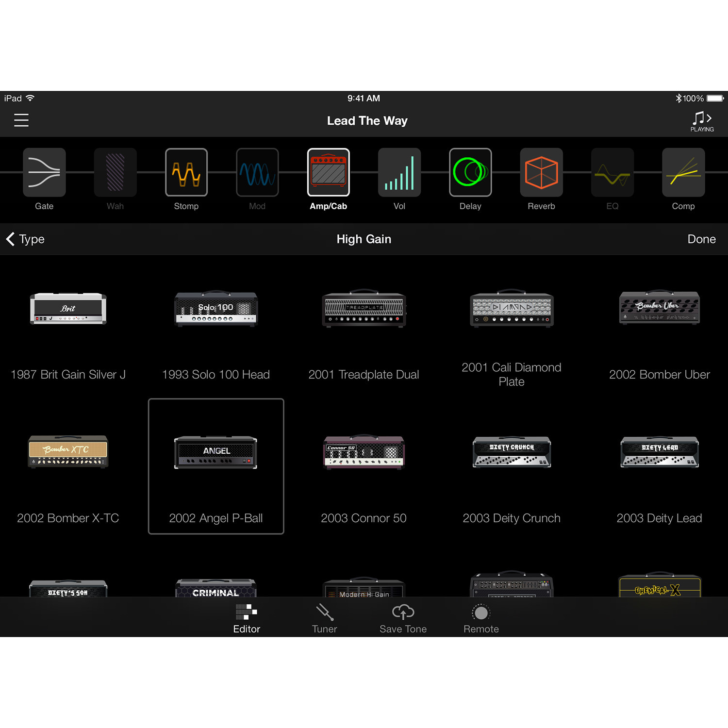The height and width of the screenshot is (728, 728).
Task: Select the Stomp effect block
Action: pyautogui.click(x=186, y=172)
